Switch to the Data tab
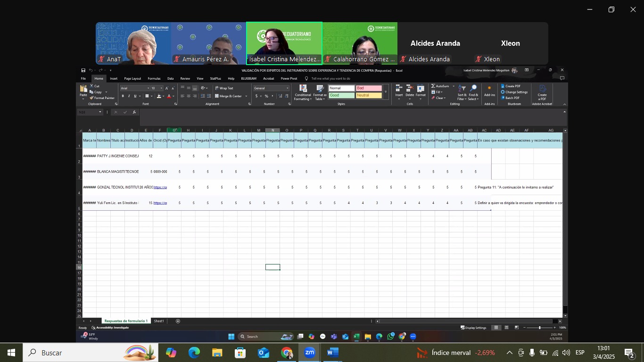Screen dimensions: 644x362 click(170, 79)
